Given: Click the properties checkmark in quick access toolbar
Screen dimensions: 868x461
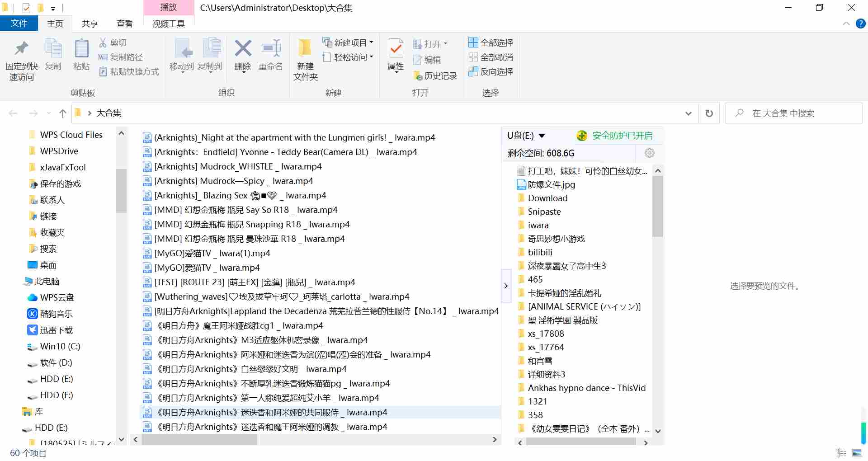Looking at the screenshot, I should [x=26, y=8].
